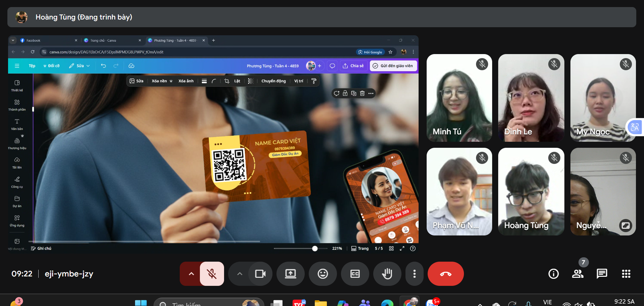Click the raise hand icon

tap(387, 274)
